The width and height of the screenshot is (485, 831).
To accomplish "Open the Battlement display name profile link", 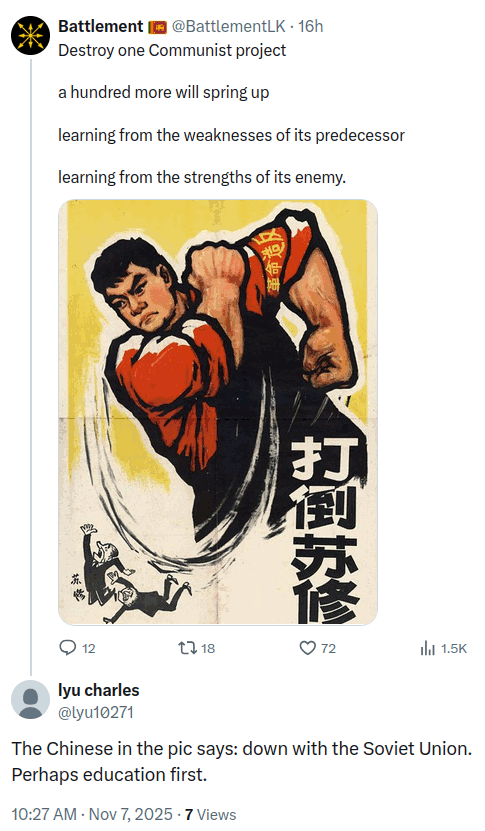I will click(x=101, y=26).
